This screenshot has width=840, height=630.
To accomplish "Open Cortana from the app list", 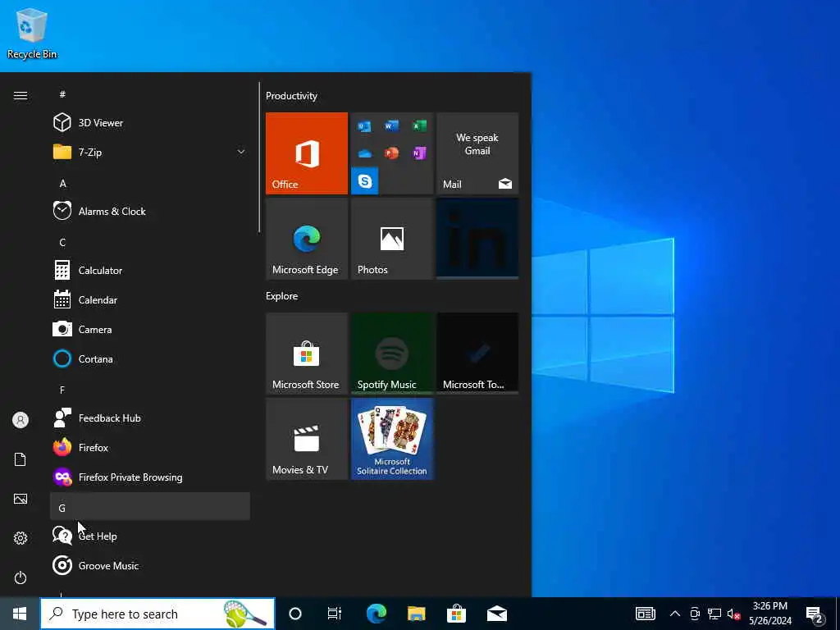I will (x=150, y=358).
